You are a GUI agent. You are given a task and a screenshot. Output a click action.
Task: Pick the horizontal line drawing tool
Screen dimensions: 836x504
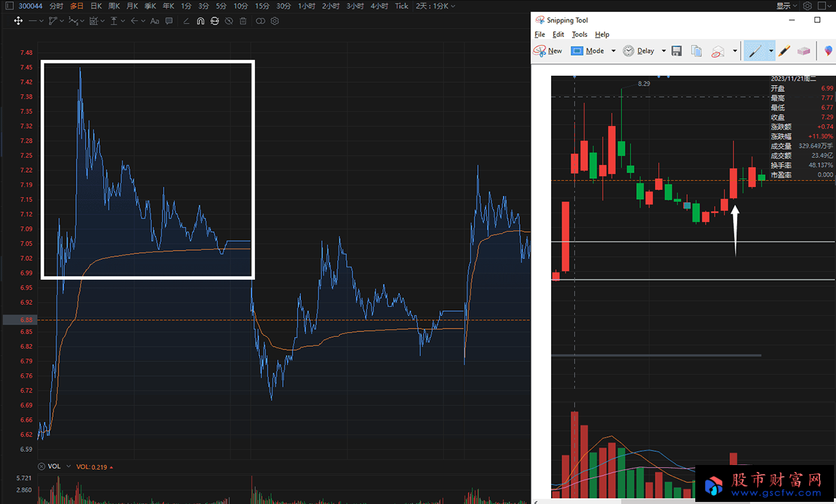[x=33, y=21]
